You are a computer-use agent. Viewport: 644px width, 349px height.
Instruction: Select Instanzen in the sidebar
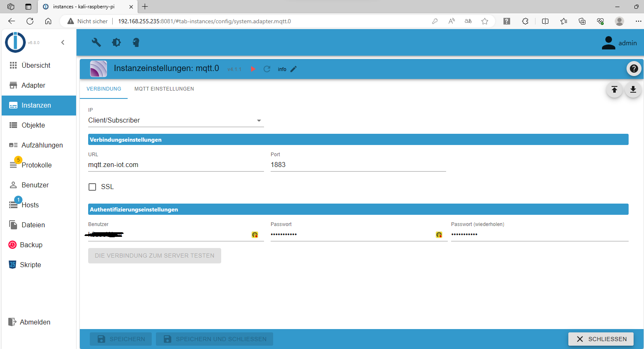coord(39,106)
